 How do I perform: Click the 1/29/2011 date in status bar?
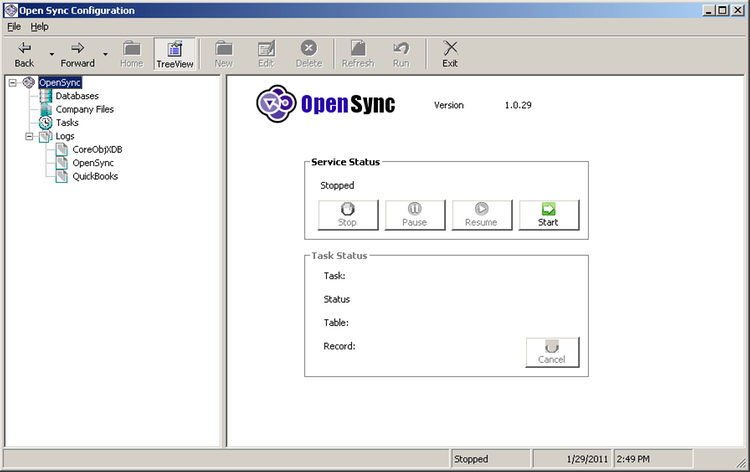point(587,459)
